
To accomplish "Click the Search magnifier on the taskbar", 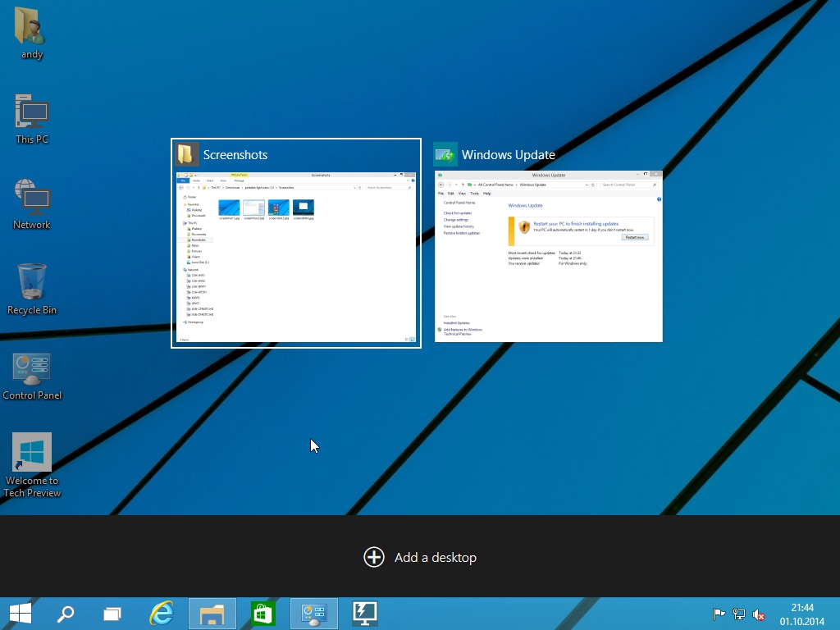I will point(66,614).
